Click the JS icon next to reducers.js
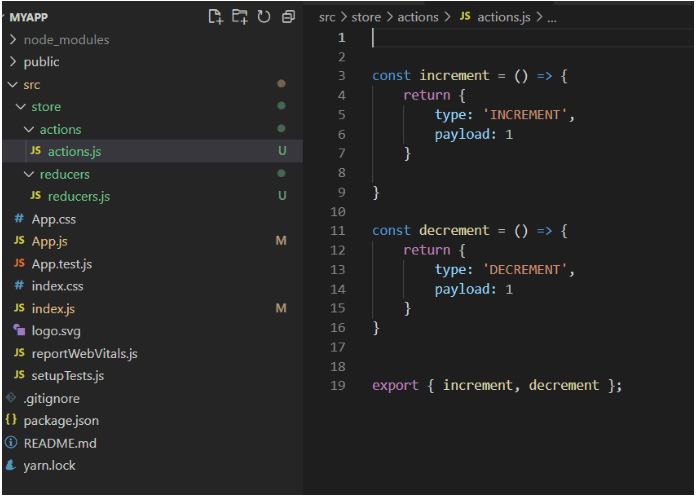The width and height of the screenshot is (697, 496). point(36,196)
